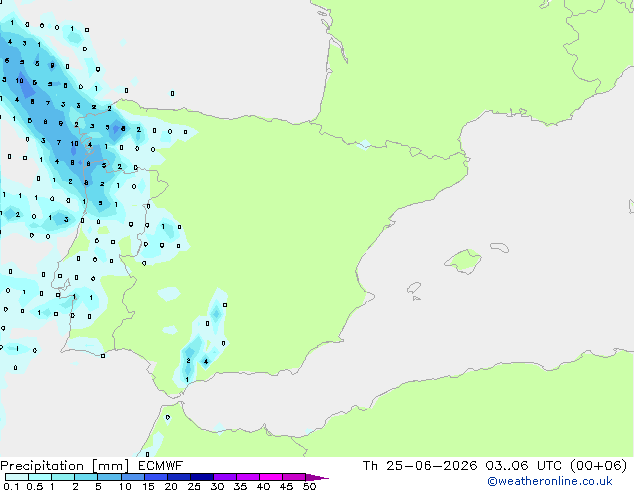Click the '03..06 UTC' time text
This screenshot has height=490, width=634.
[523, 466]
